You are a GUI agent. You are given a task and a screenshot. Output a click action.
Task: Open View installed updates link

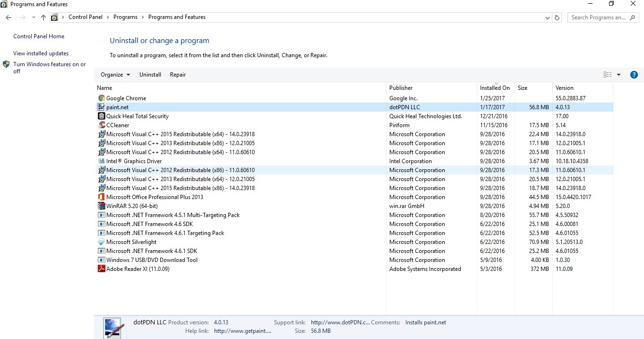click(x=41, y=53)
